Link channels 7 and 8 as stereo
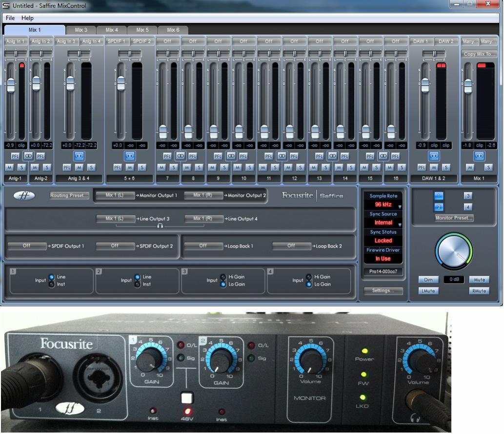 [181, 156]
